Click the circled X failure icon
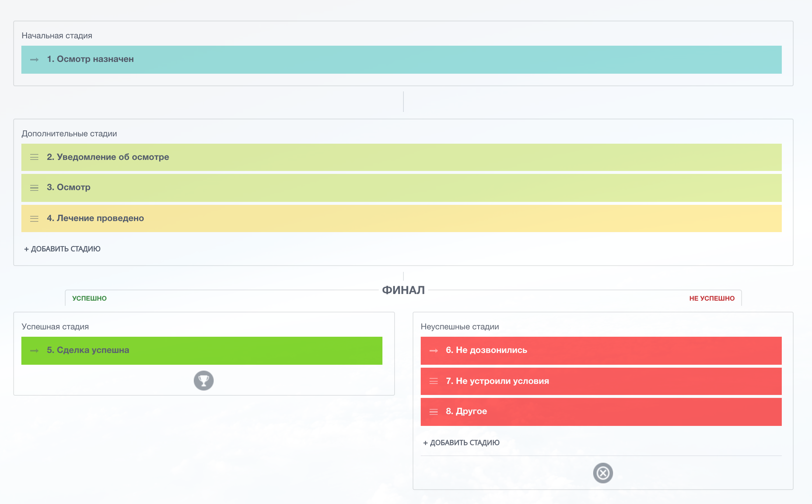The image size is (812, 504). [603, 473]
